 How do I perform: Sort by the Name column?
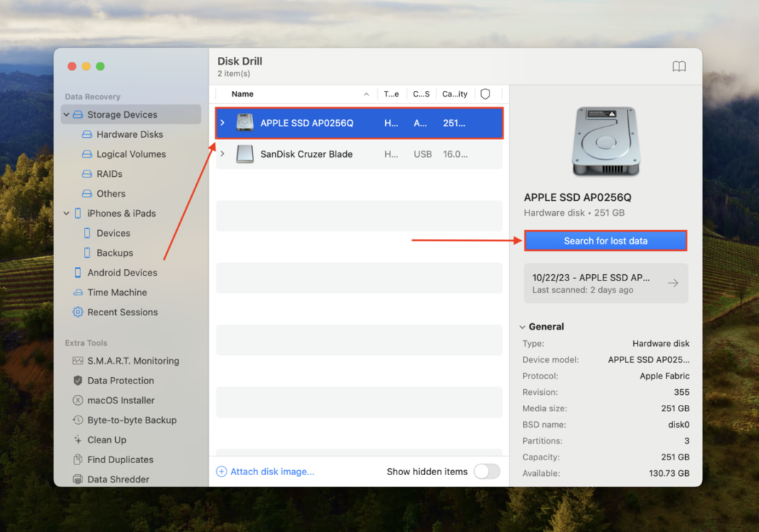[x=242, y=94]
